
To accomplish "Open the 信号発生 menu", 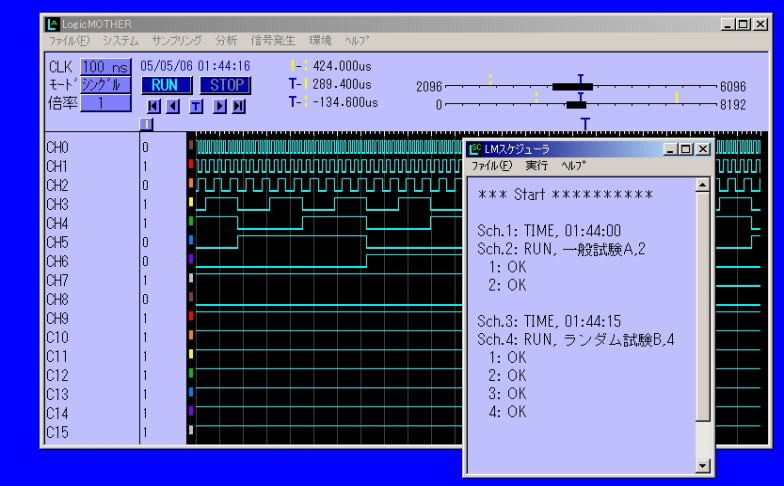I will tap(271, 39).
